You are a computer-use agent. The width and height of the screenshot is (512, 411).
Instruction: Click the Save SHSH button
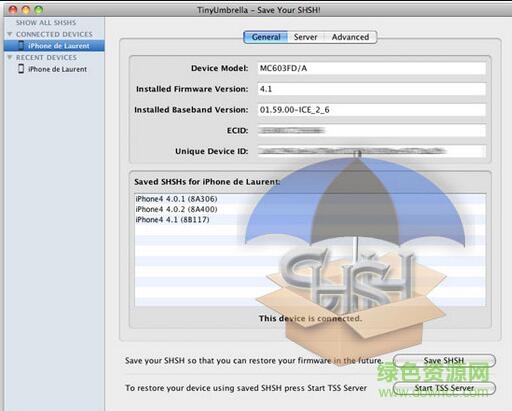tap(444, 360)
